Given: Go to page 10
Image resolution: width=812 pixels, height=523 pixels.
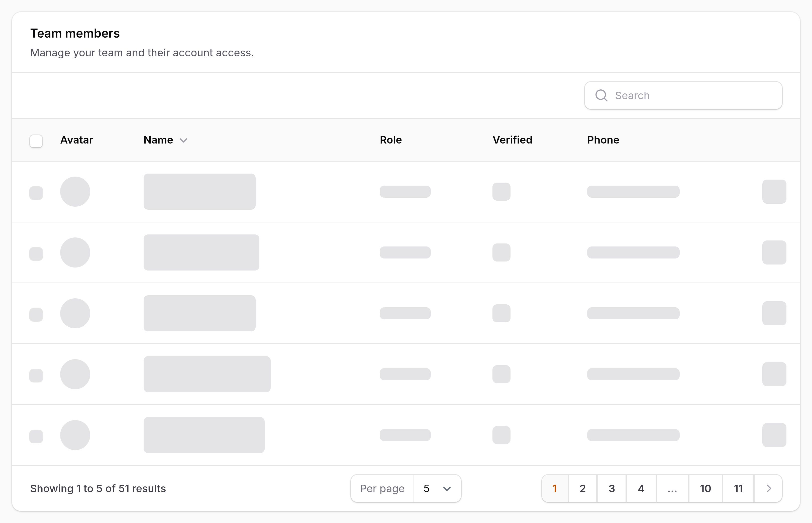Looking at the screenshot, I should (x=705, y=488).
